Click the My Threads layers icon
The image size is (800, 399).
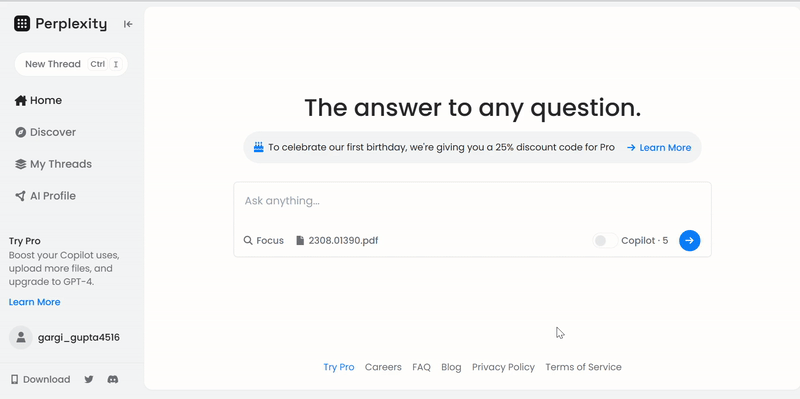pos(20,164)
